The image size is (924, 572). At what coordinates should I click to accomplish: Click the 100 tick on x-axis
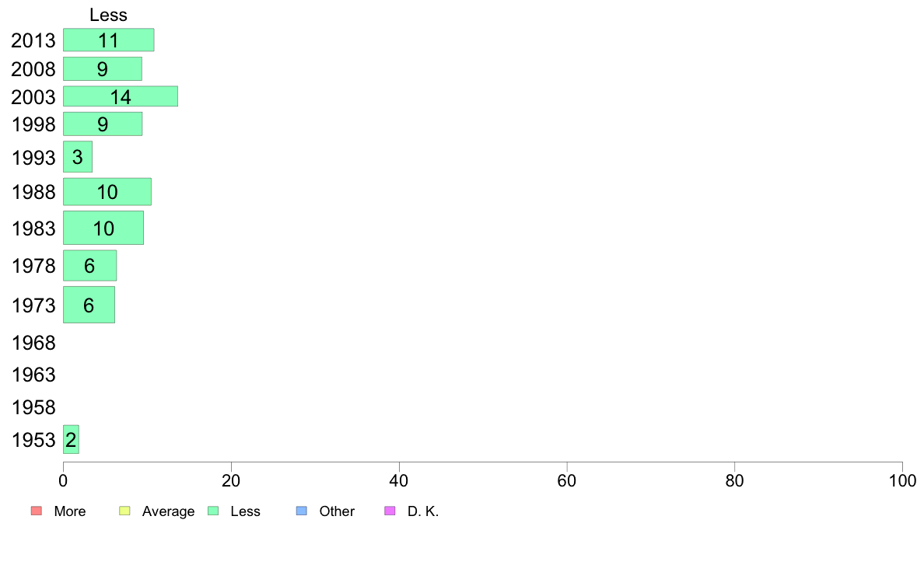pos(901,482)
